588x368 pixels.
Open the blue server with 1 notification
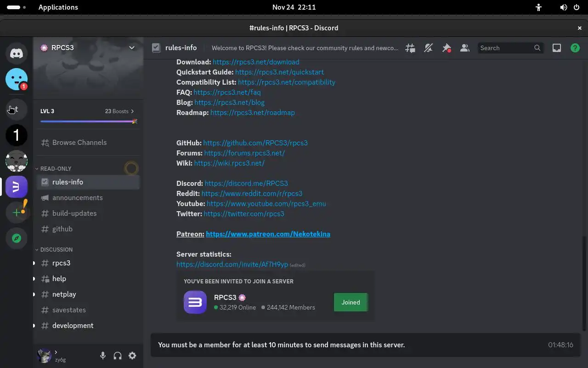(x=17, y=79)
